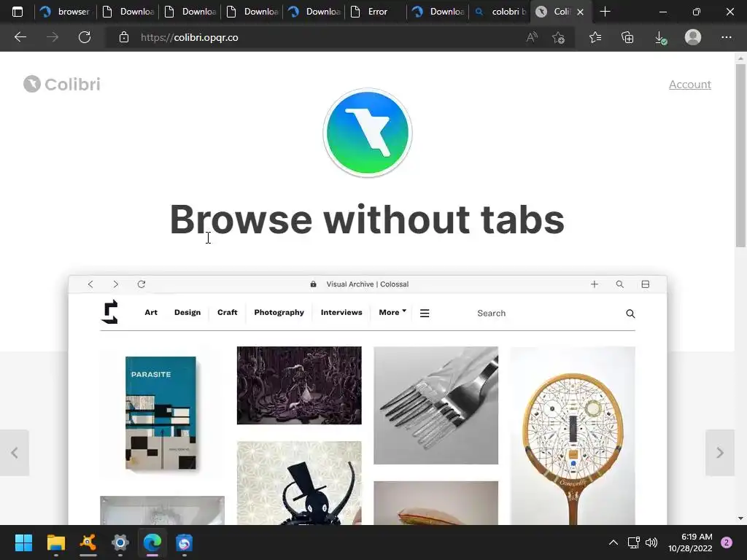747x560 pixels.
Task: Click the address bar URL
Action: pos(190,38)
